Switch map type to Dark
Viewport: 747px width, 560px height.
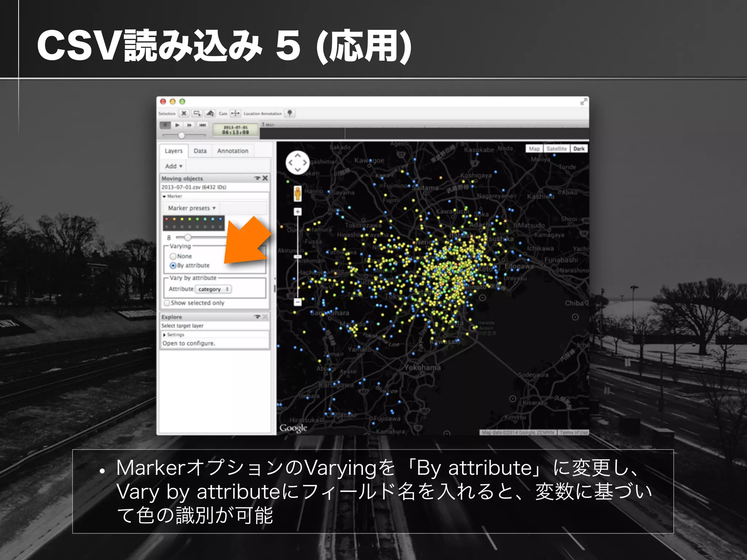point(579,149)
